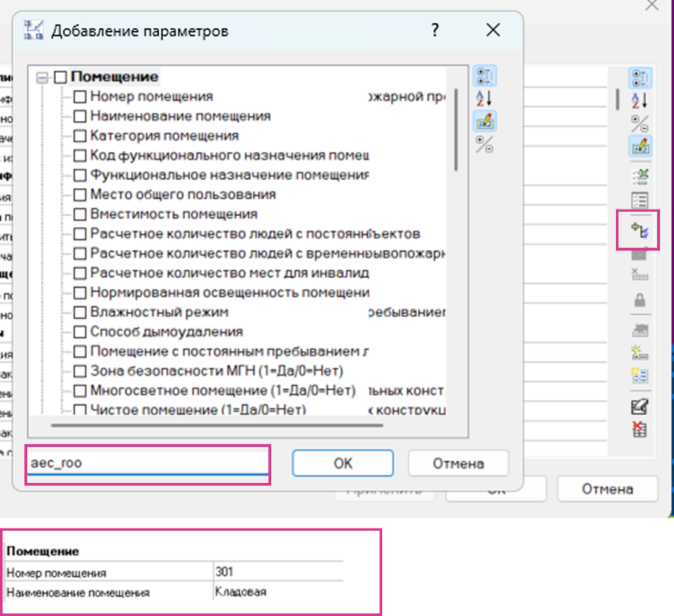
Task: Click the pen-on-form edit icon
Action: tap(639, 407)
